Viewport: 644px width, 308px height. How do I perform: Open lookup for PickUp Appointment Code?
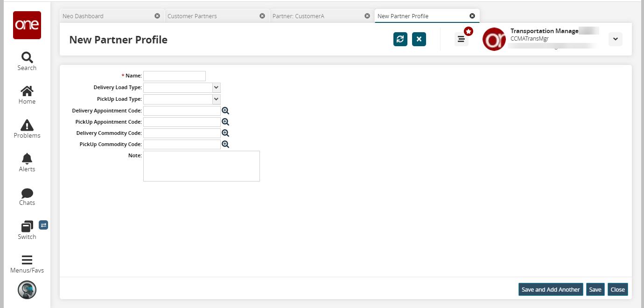225,122
